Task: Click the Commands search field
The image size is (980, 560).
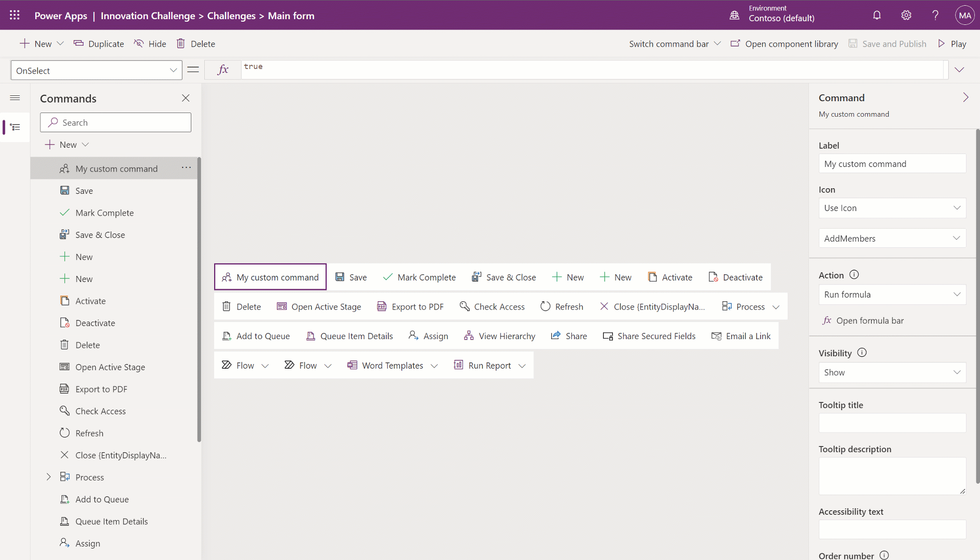Action: (116, 123)
